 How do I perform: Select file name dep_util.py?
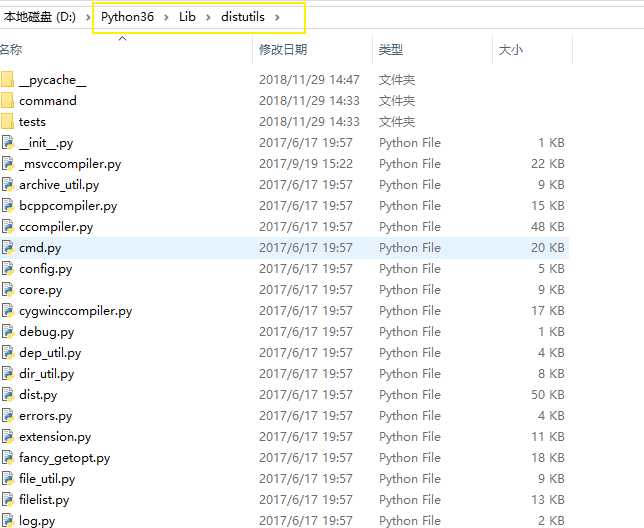[x=50, y=353]
